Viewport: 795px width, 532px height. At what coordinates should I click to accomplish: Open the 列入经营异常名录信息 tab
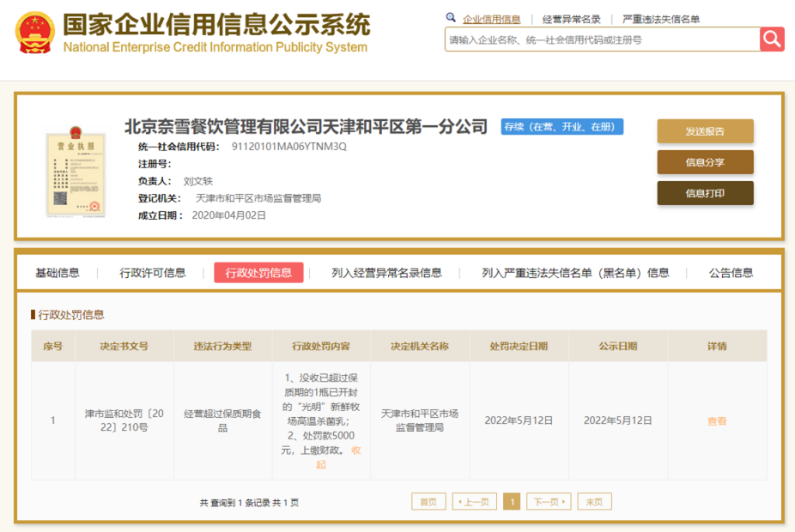(x=386, y=273)
